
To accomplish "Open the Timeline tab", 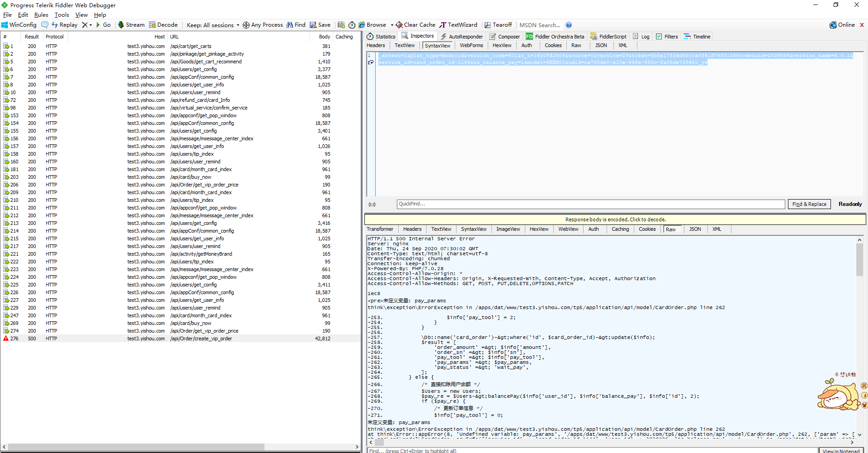I will [697, 37].
